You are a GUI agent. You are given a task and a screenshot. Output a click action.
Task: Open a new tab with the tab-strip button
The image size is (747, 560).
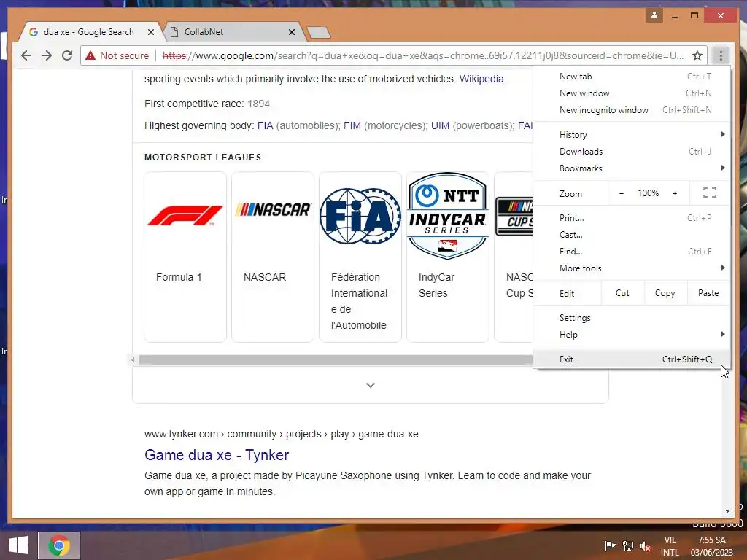point(319,32)
